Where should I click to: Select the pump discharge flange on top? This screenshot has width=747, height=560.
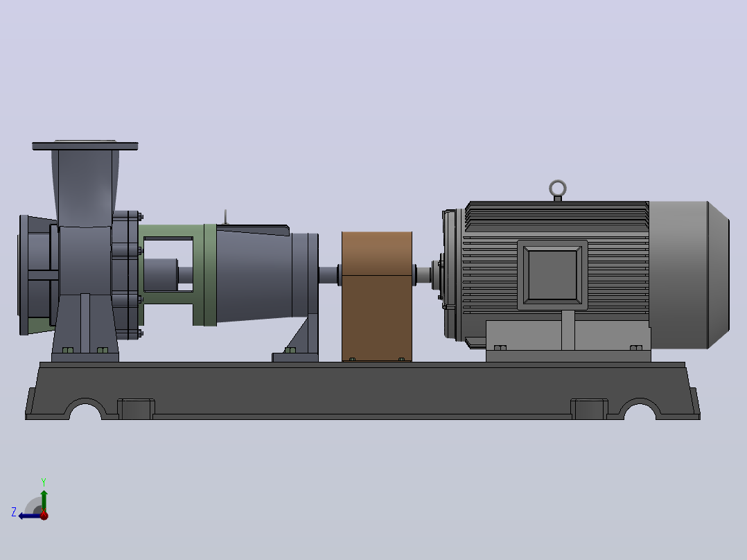85,146
